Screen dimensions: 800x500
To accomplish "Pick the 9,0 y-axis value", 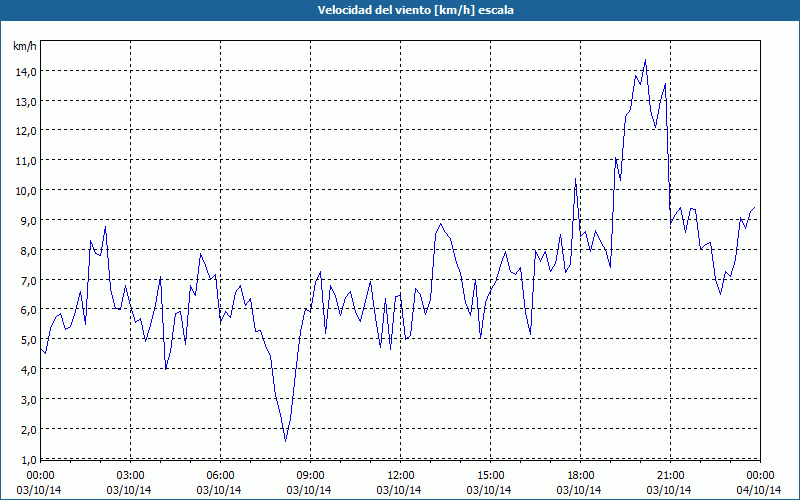I will coord(28,221).
